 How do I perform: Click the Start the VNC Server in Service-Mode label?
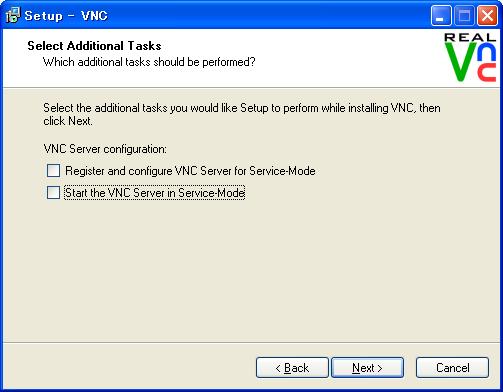pyautogui.click(x=155, y=193)
